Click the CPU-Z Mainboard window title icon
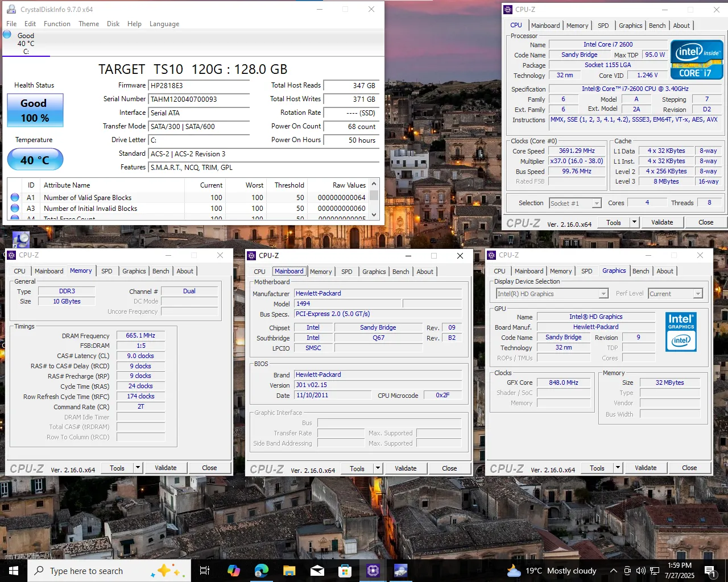Viewport: 728px width, 582px height. point(251,255)
